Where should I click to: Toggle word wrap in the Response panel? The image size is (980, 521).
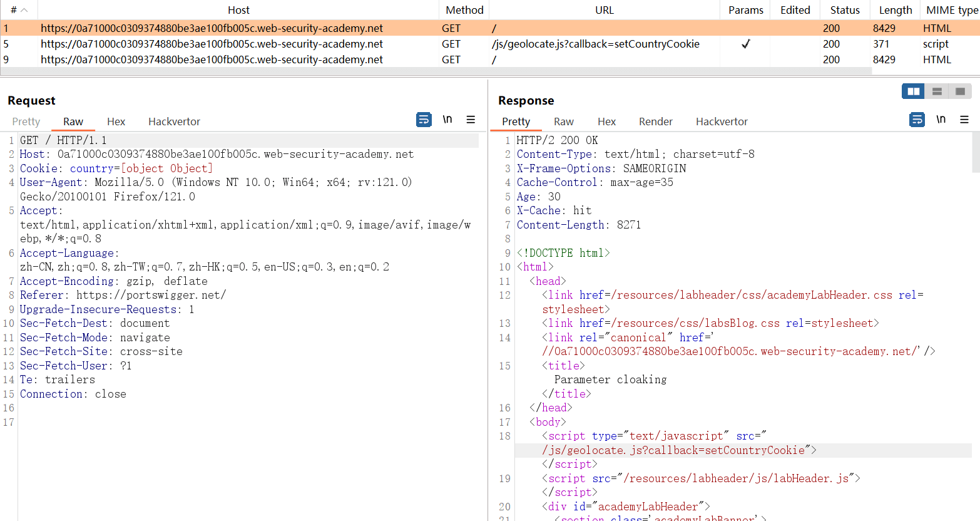(917, 120)
